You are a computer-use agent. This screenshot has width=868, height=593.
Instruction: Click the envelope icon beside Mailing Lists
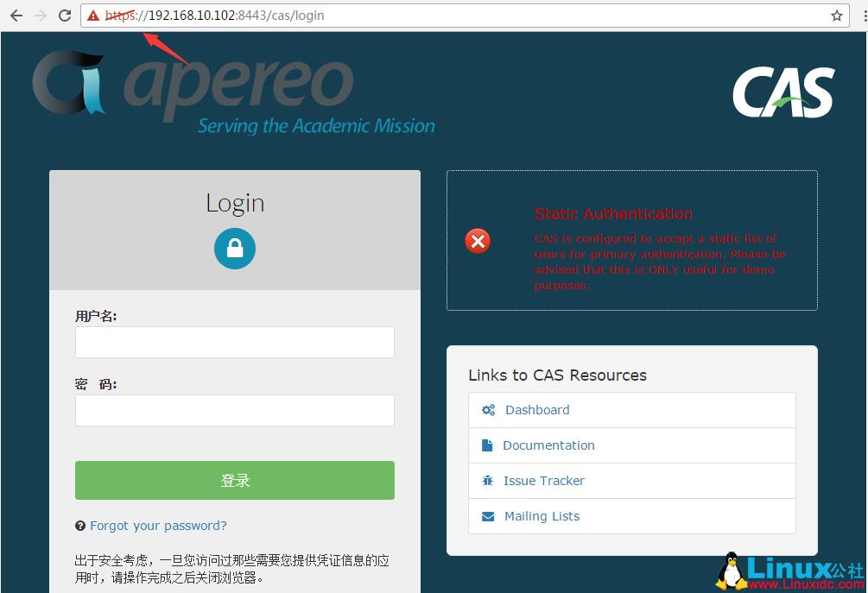(486, 516)
